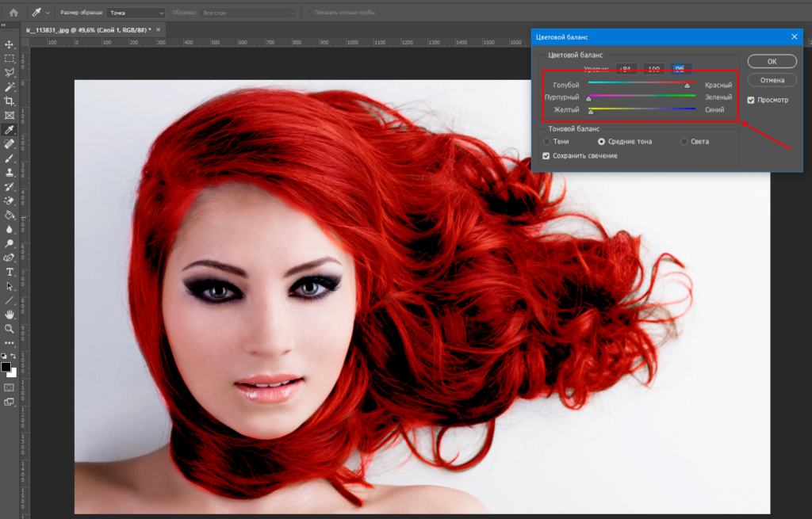812x519 pixels.
Task: Click the Красный label
Action: coord(718,85)
